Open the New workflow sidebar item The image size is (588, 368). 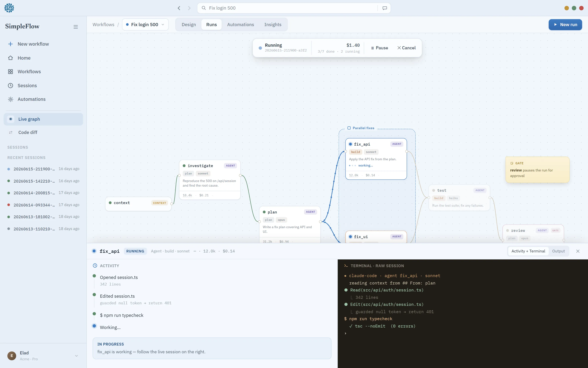click(x=43, y=44)
